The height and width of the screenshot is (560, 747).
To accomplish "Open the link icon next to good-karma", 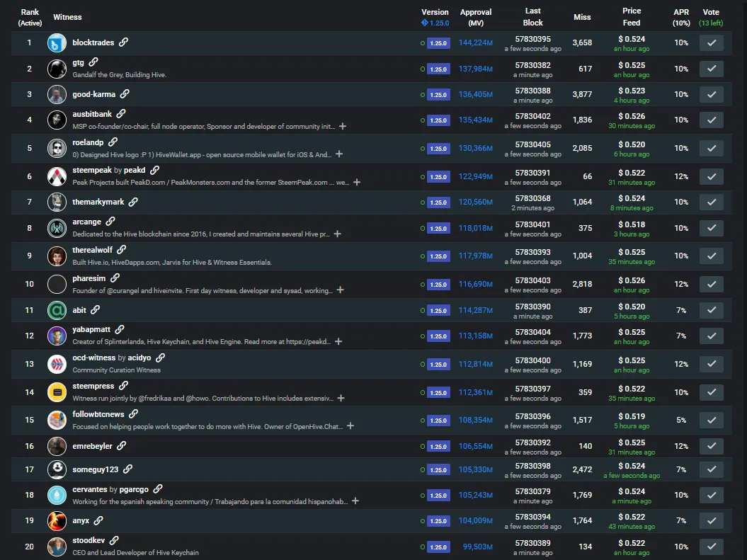I will pyautogui.click(x=125, y=94).
